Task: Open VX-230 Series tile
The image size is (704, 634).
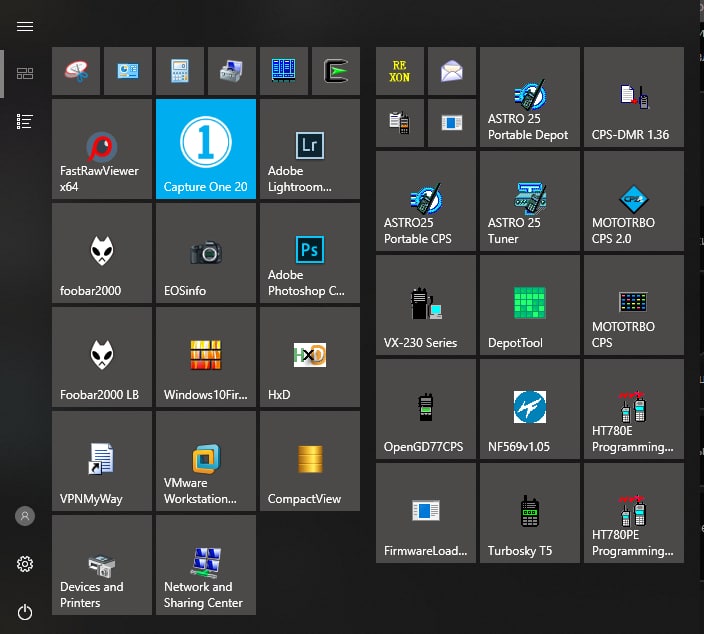Action: coord(426,305)
